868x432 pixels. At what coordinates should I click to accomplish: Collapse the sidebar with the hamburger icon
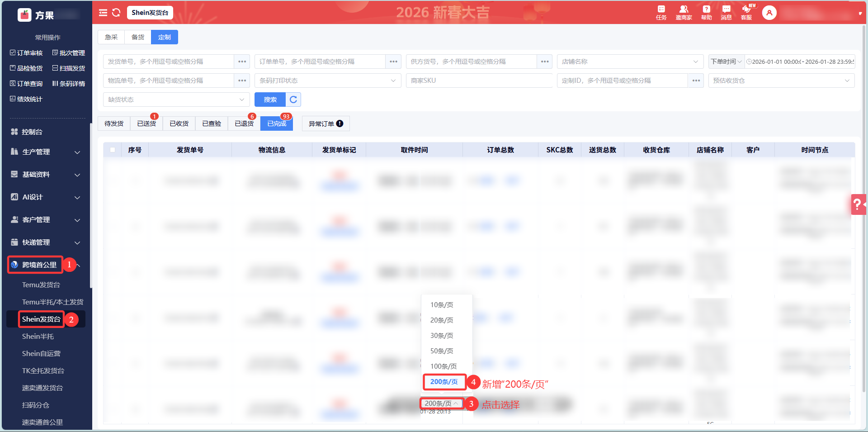tap(103, 13)
